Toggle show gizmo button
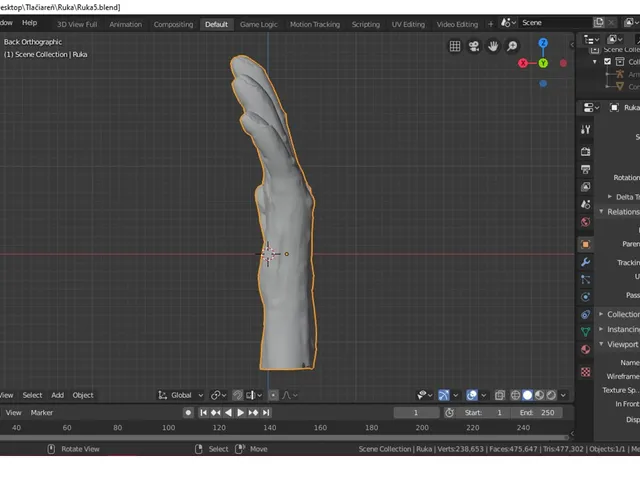640x480 pixels. click(443, 395)
